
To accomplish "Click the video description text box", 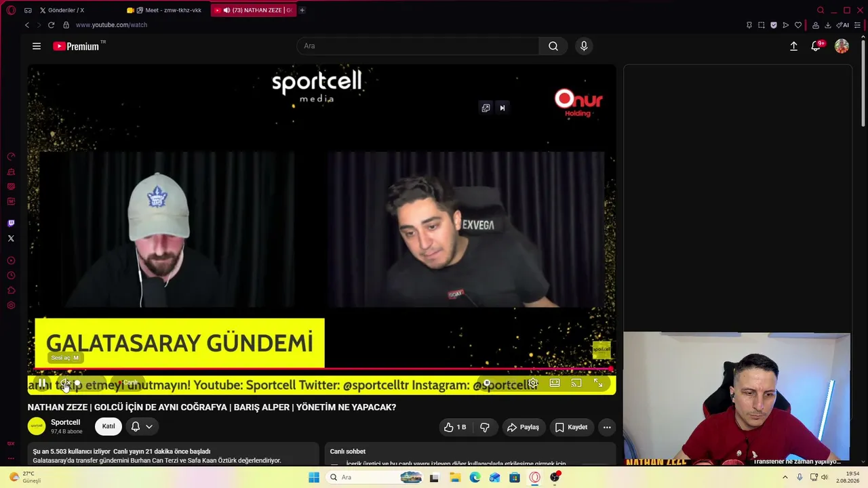I will [x=173, y=455].
